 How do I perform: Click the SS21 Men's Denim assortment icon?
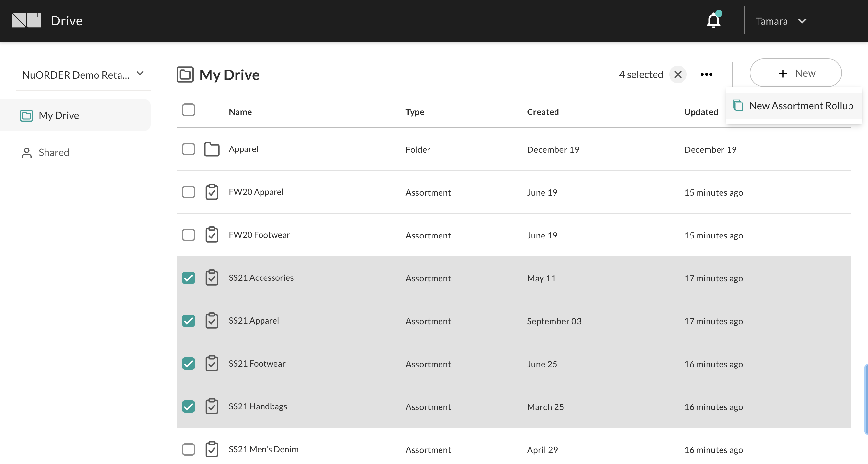pos(211,449)
